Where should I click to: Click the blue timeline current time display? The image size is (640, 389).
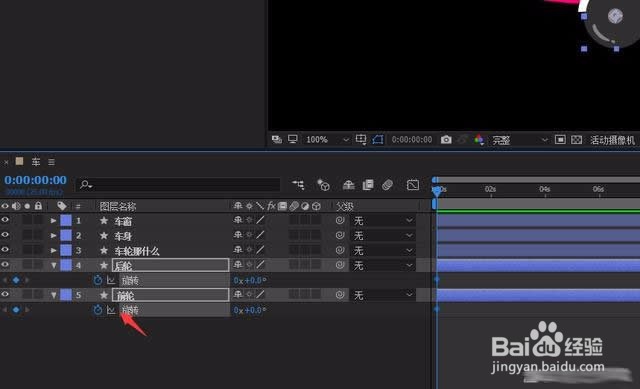(36, 180)
